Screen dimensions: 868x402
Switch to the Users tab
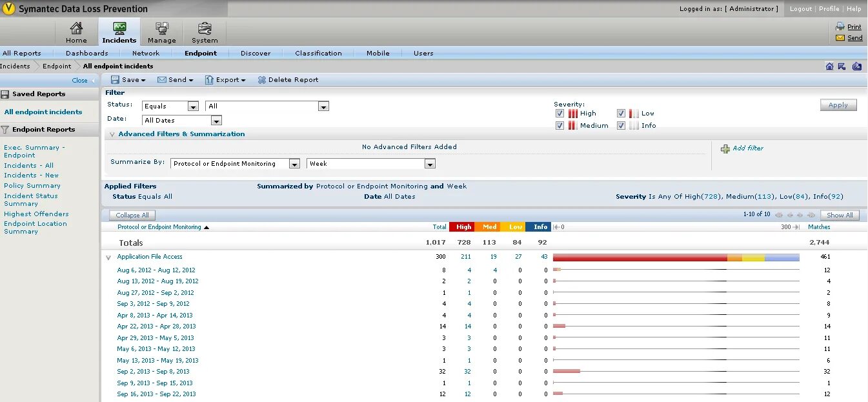pyautogui.click(x=423, y=54)
